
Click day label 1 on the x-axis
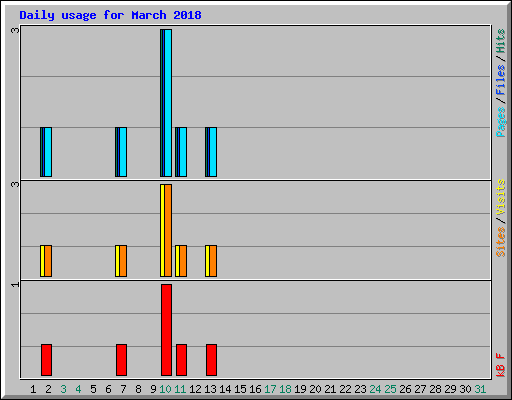point(33,389)
